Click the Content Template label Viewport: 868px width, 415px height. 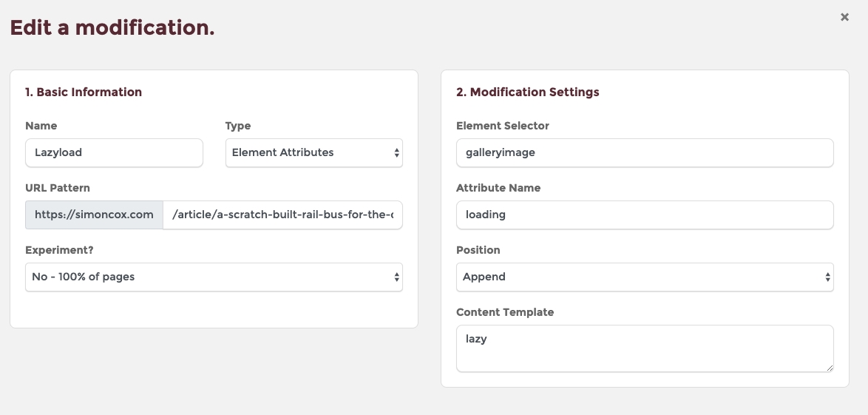505,312
